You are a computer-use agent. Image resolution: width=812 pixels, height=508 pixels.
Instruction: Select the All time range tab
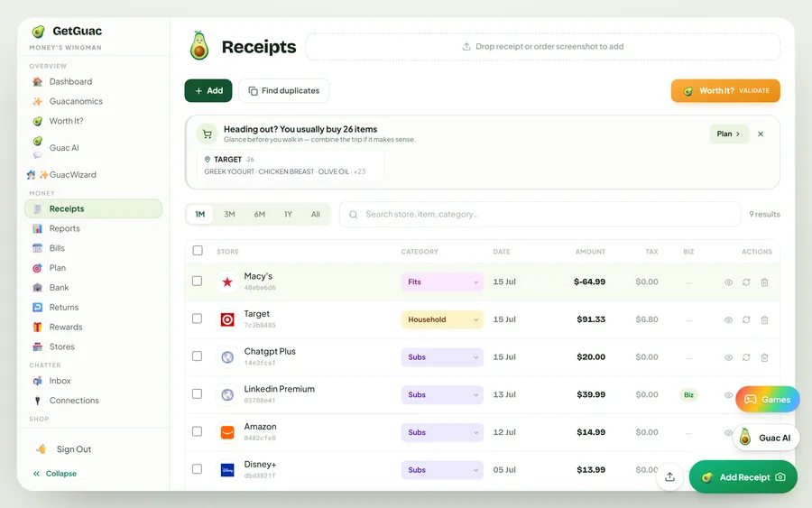[316, 214]
